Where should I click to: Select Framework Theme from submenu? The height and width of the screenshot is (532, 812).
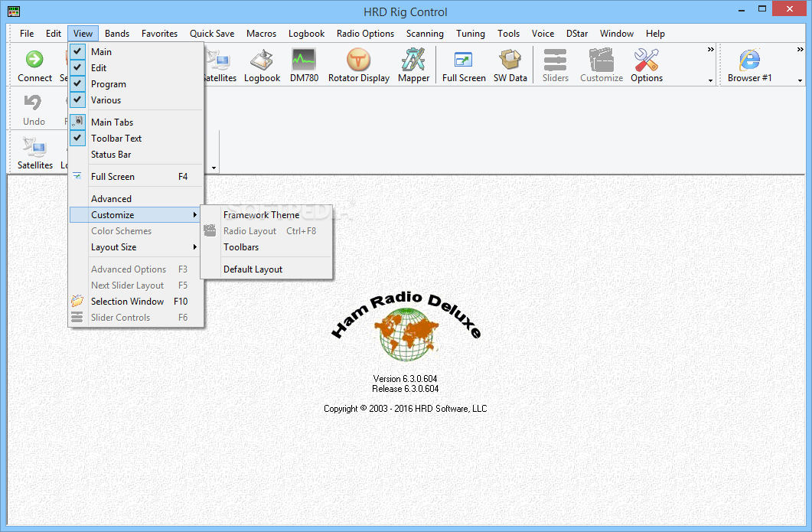(x=266, y=214)
